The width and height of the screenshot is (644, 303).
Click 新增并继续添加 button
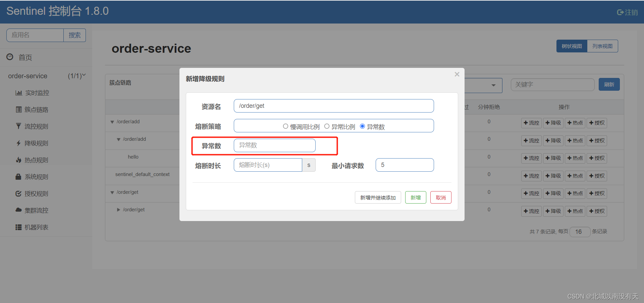tap(378, 198)
